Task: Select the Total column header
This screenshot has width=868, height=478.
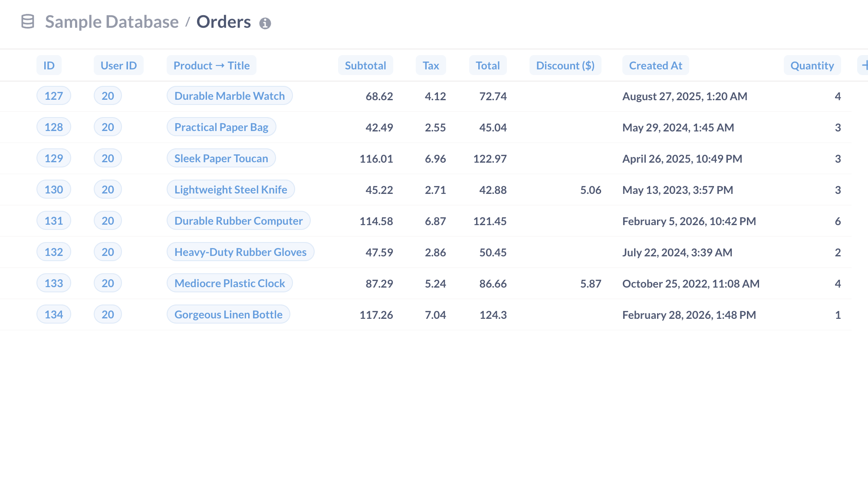Action: [487, 65]
